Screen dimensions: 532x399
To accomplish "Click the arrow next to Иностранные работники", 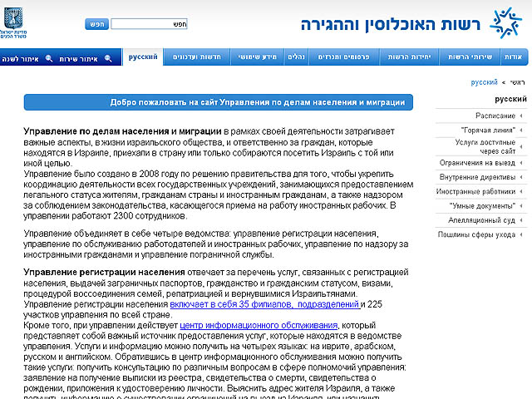I will click(x=521, y=191).
